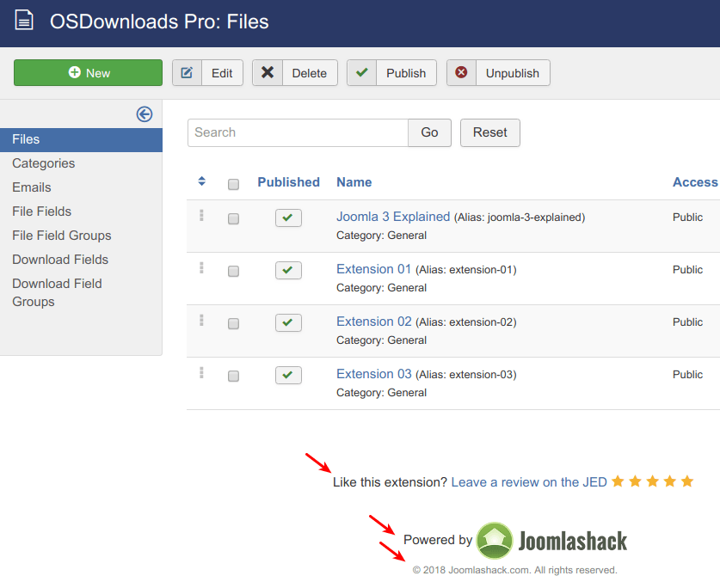The image size is (720, 588).
Task: Open Emails in the sidebar
Action: pyautogui.click(x=32, y=187)
